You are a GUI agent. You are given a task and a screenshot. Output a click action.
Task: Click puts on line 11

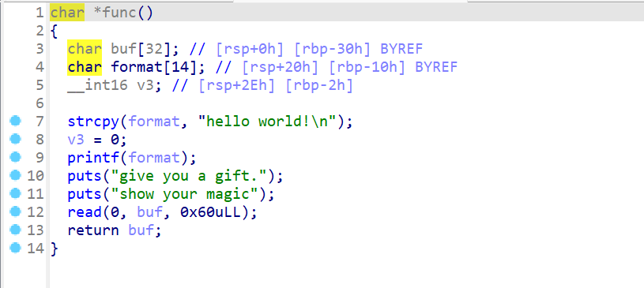click(85, 194)
